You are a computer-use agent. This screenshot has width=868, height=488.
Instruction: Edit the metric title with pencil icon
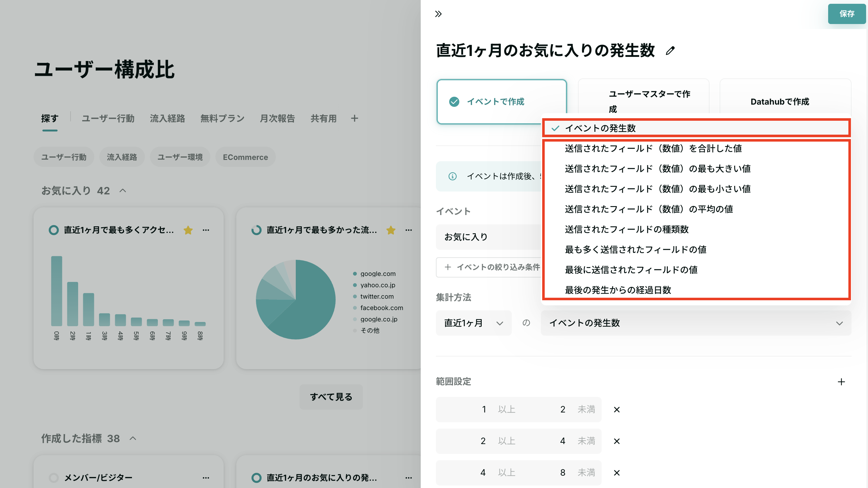[670, 51]
